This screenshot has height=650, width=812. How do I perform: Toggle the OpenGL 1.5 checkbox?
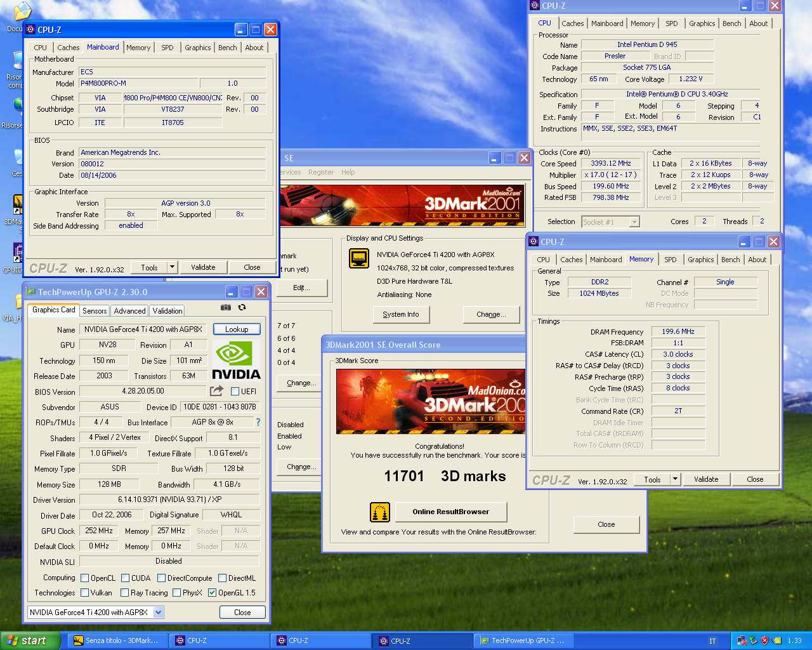[212, 593]
